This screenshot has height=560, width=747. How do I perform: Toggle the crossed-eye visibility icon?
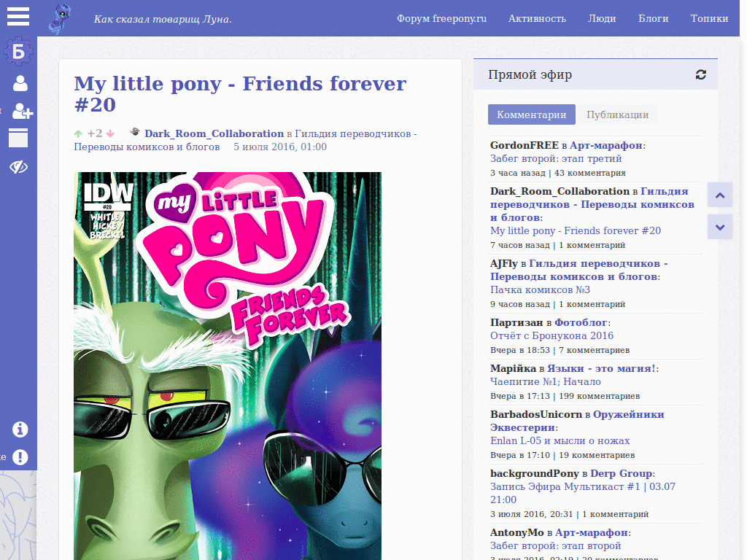[x=18, y=167]
